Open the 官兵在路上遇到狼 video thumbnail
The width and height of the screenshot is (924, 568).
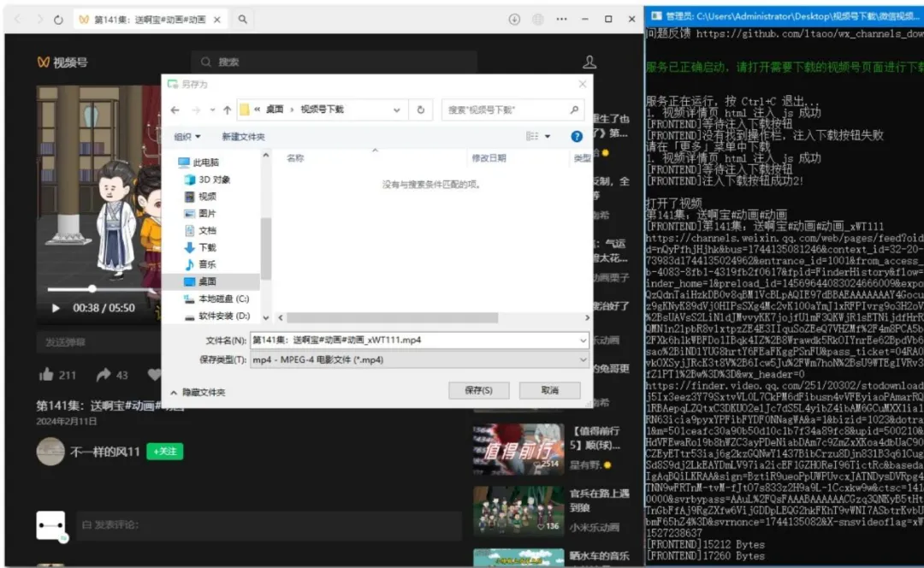518,511
